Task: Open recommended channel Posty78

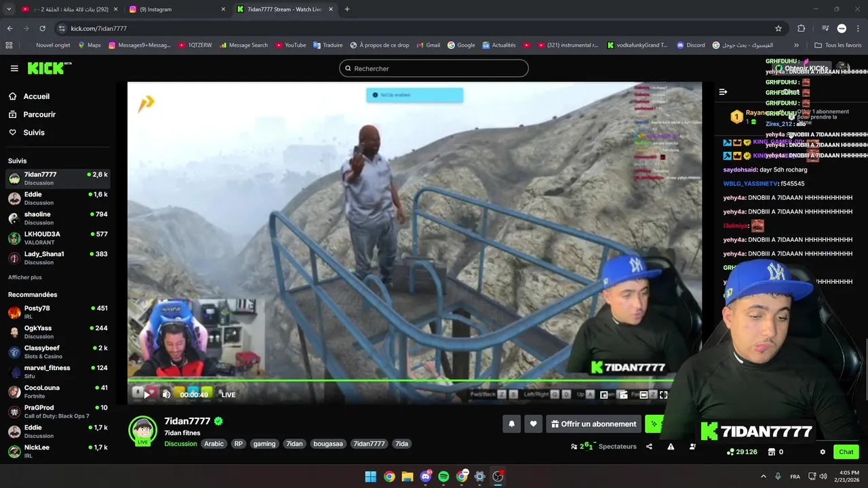Action: point(58,312)
